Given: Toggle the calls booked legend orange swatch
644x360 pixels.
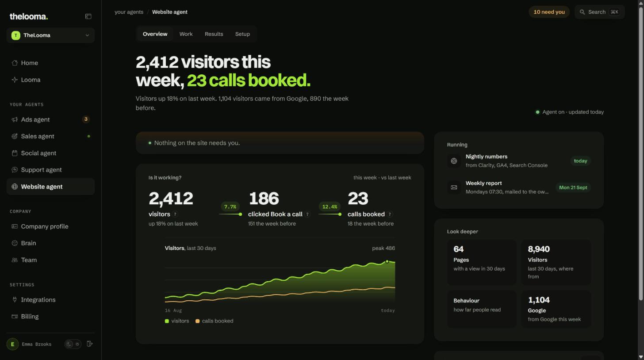Looking at the screenshot, I should coord(197,321).
